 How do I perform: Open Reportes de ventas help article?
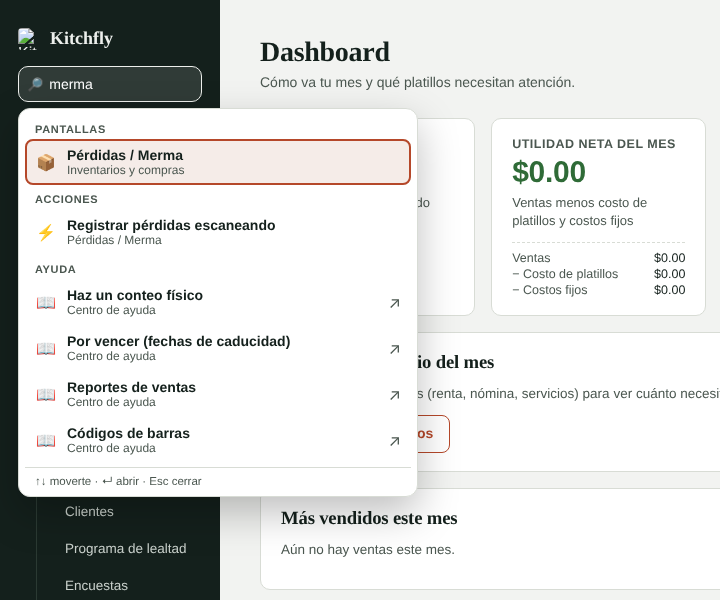(218, 394)
